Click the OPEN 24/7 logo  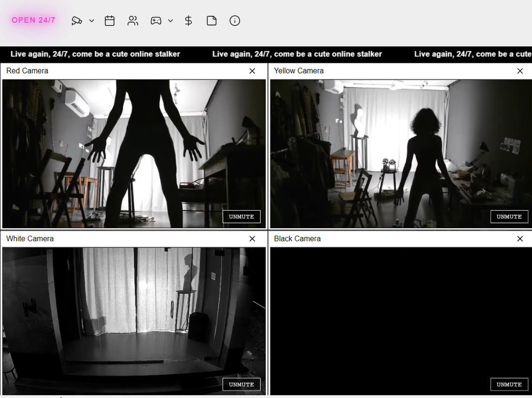pyautogui.click(x=33, y=20)
